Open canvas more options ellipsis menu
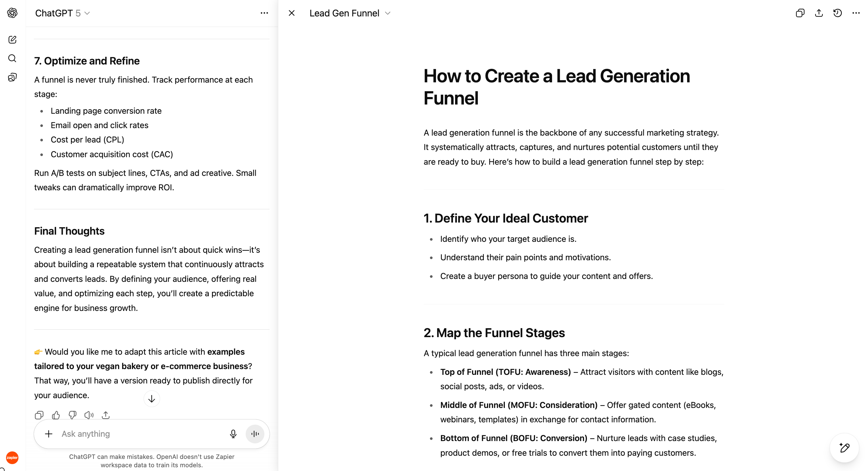868x471 pixels. coord(856,13)
